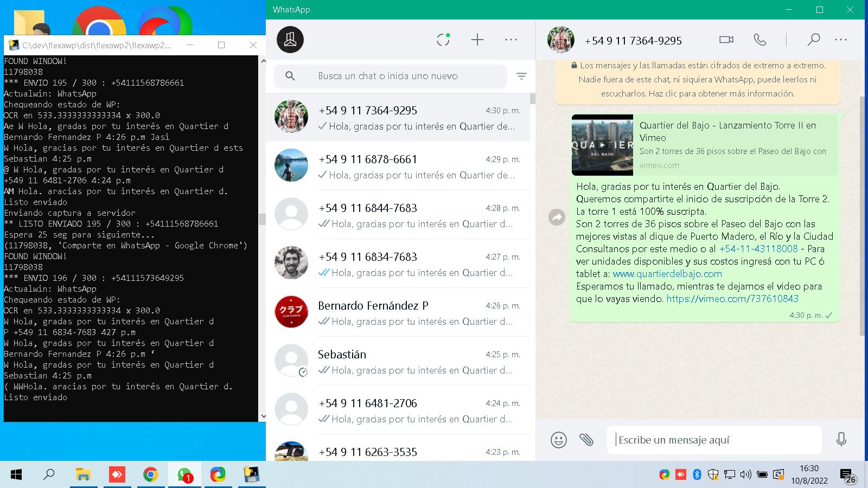Click the Club Toyota avatar of Bernardo Fernández P
This screenshot has height=488, width=868.
291,312
